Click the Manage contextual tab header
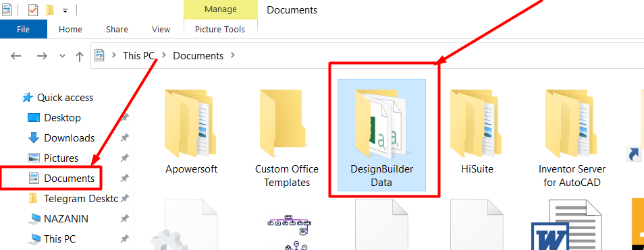Image resolution: width=644 pixels, height=250 pixels. coord(221,9)
